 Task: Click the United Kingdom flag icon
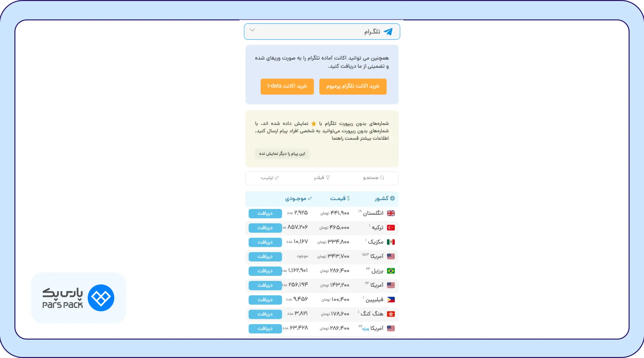[391, 213]
